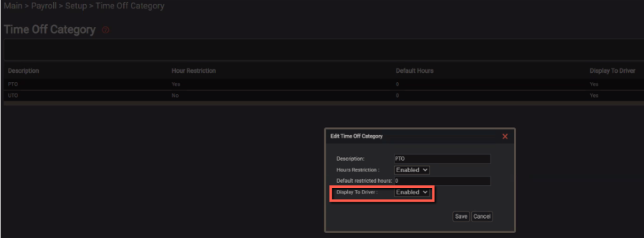Image resolution: width=644 pixels, height=238 pixels.
Task: Click the Hour Restriction value No for UTO
Action: click(175, 95)
